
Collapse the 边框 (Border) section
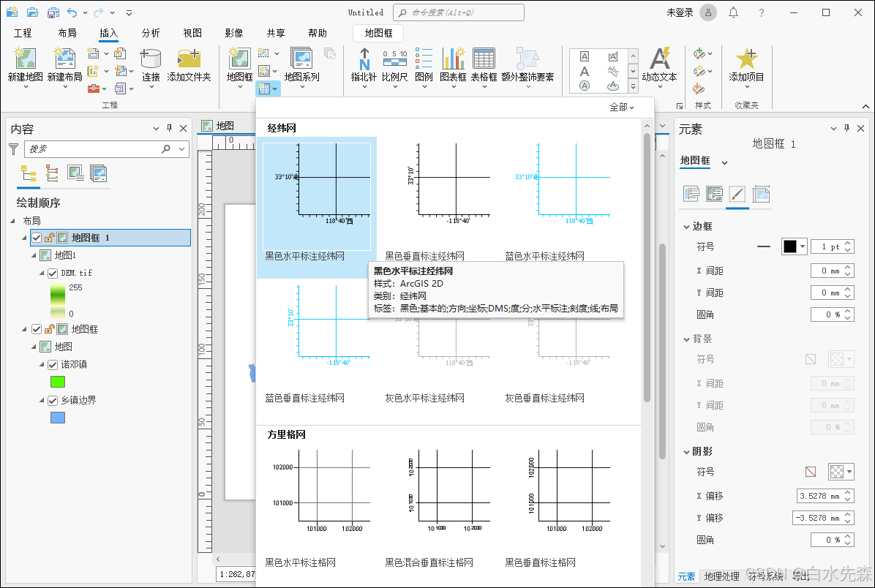coord(686,227)
